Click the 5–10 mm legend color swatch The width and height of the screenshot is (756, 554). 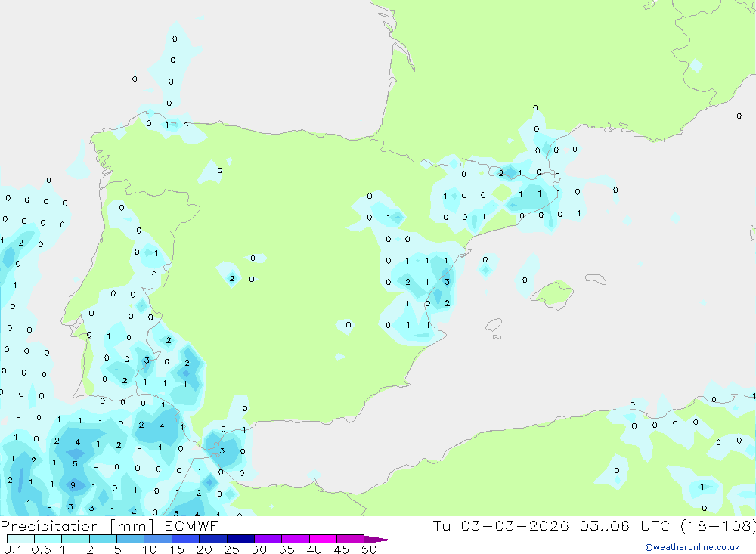point(130,539)
